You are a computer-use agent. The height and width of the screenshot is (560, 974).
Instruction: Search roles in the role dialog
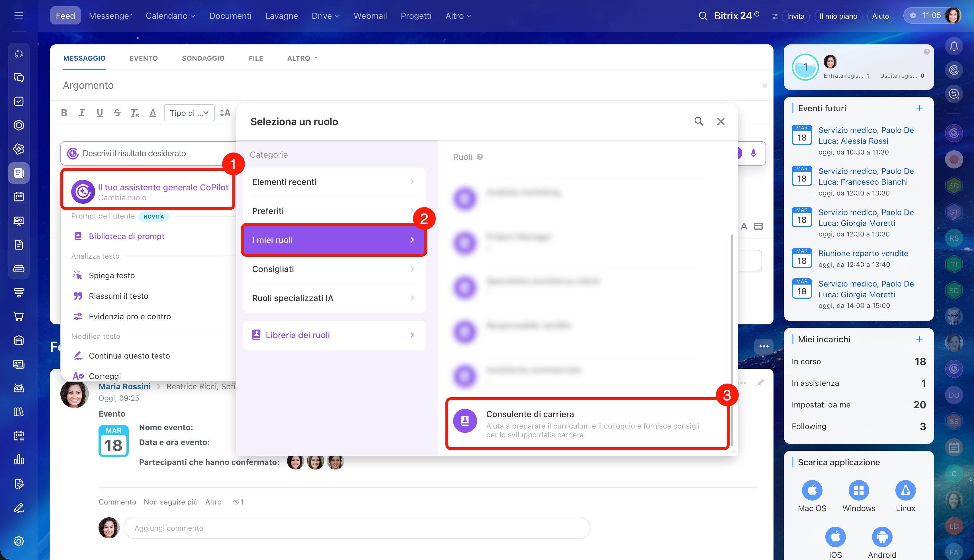[x=699, y=122]
